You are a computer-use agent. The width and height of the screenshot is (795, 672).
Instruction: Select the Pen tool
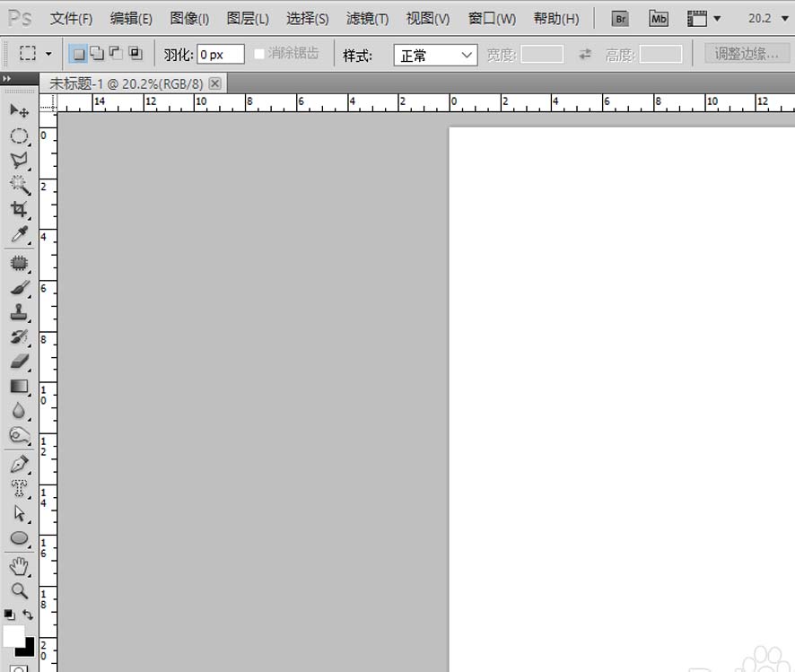pos(20,464)
